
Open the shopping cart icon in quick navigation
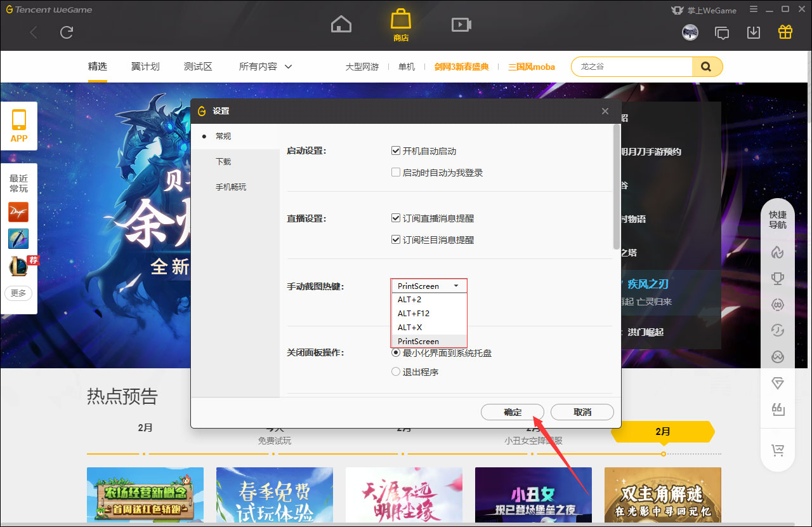(x=778, y=450)
